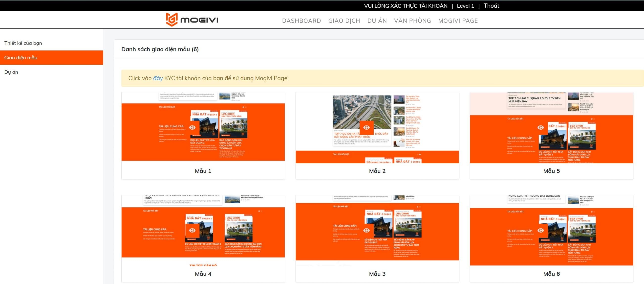The width and height of the screenshot is (644, 284).
Task: Click the Mogivi logo icon
Action: [172, 20]
